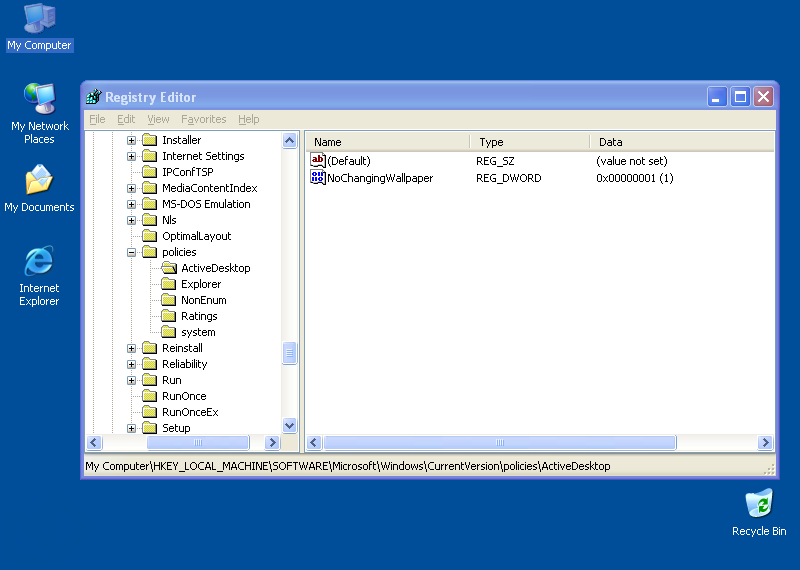Expand the Installer key
Image resolution: width=800 pixels, height=570 pixels.
point(132,140)
